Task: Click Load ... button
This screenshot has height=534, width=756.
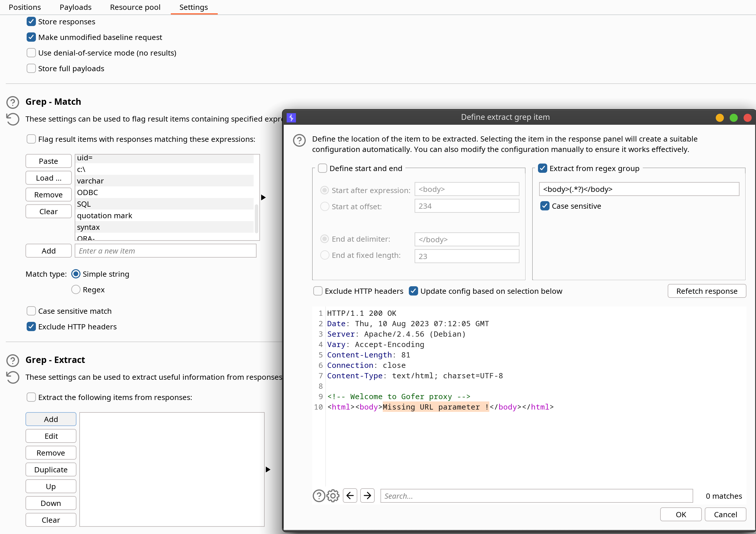Action: pyautogui.click(x=48, y=178)
